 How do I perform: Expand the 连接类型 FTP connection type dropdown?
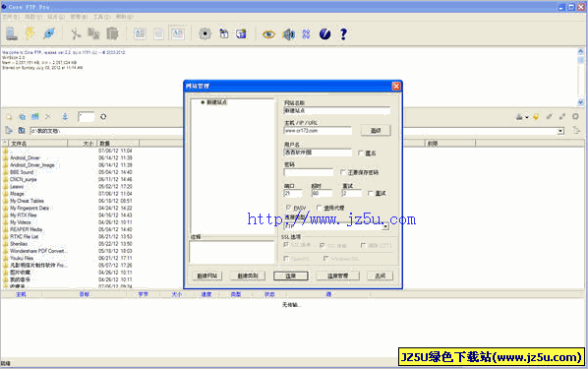click(x=385, y=226)
